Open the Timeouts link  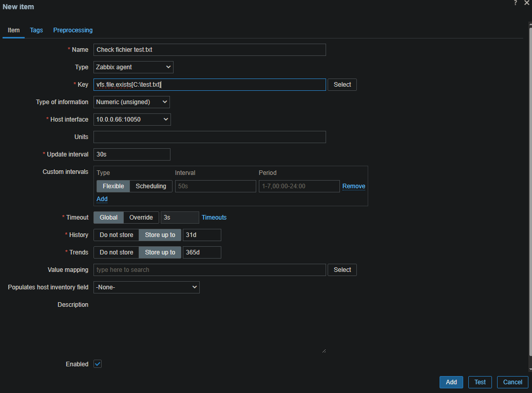pos(214,218)
